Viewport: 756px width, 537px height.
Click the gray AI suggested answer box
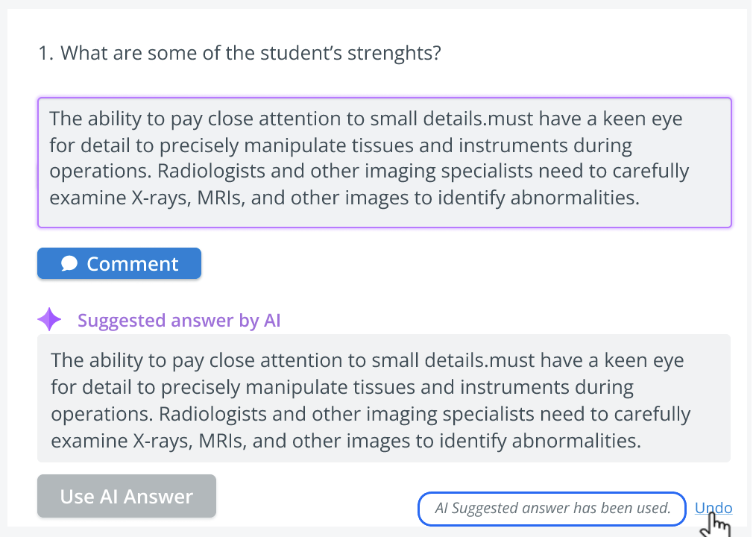[x=384, y=398]
